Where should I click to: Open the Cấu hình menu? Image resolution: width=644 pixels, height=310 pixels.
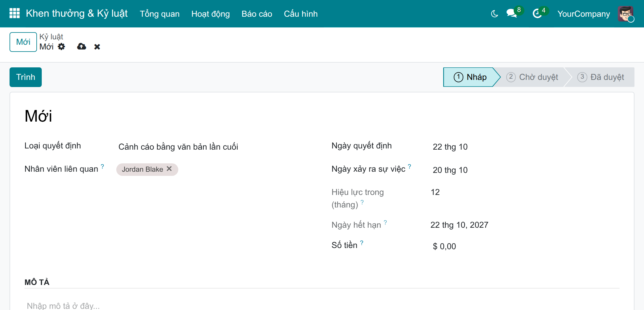301,14
